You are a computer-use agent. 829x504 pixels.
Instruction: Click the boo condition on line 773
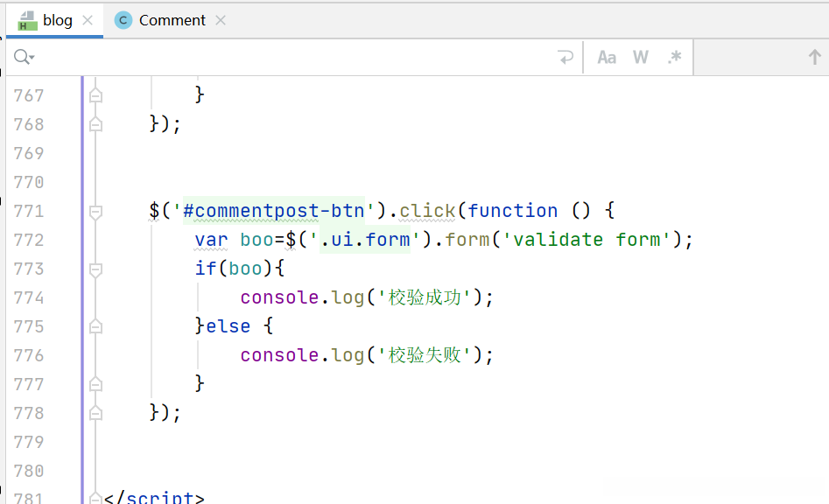pos(246,269)
